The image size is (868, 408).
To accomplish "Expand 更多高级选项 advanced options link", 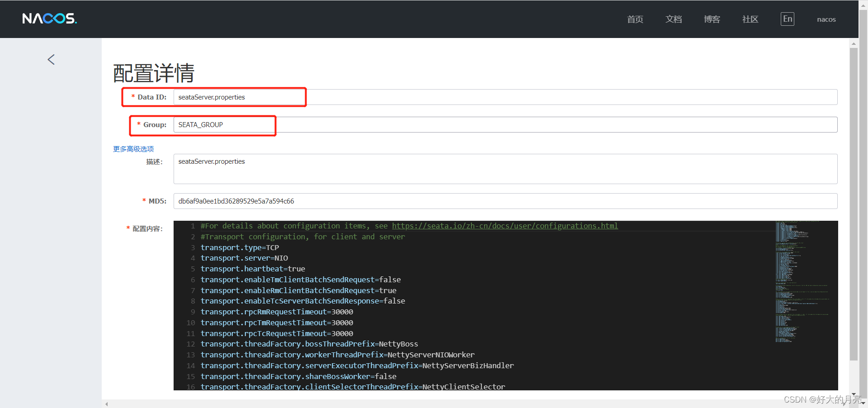I will pyautogui.click(x=133, y=149).
